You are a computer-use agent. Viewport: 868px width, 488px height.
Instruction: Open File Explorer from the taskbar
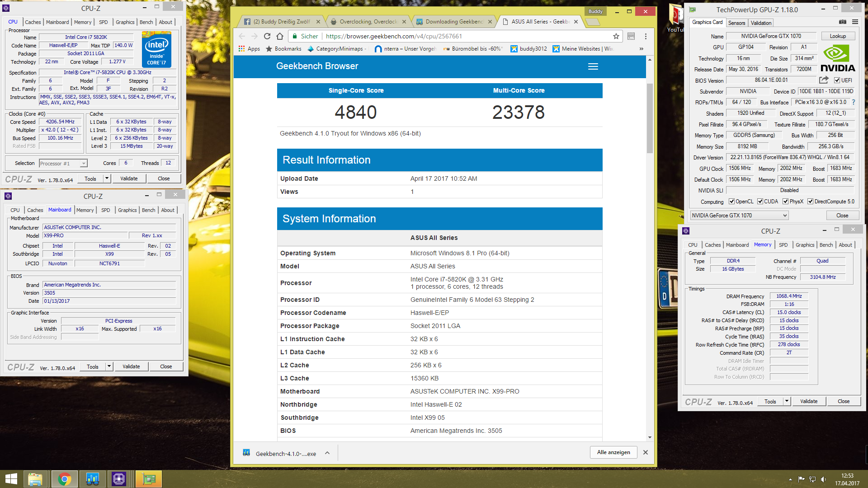35,479
